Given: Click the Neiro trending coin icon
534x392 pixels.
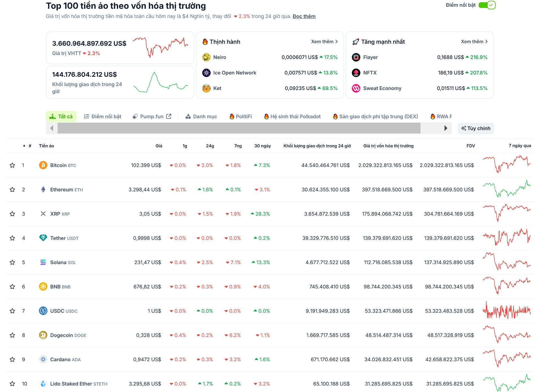Looking at the screenshot, I should [x=206, y=57].
